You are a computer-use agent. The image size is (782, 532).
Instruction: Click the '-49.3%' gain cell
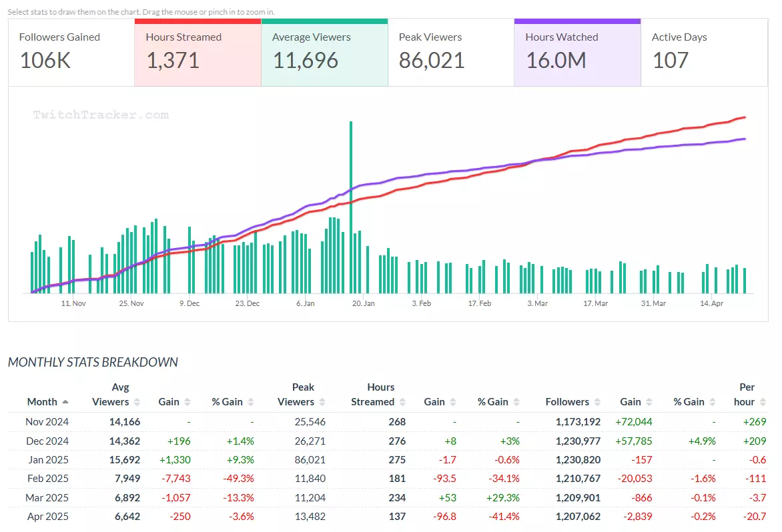pyautogui.click(x=239, y=479)
